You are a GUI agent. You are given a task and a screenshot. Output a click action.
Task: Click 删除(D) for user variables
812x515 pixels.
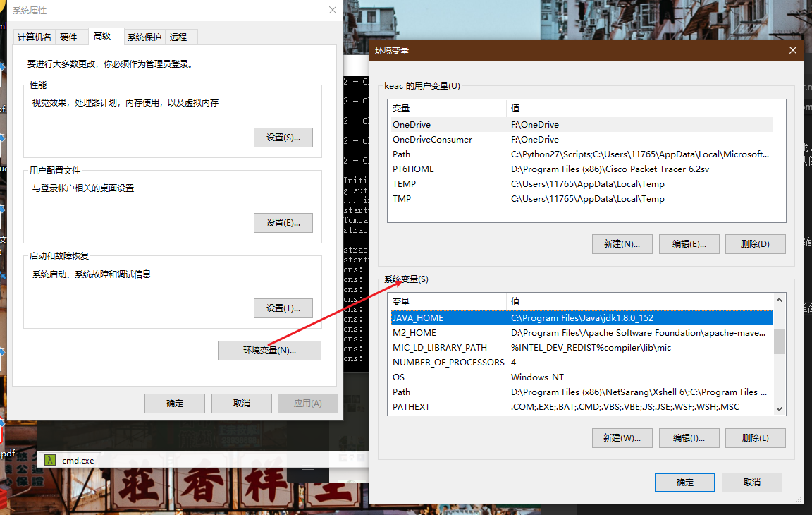tap(755, 243)
